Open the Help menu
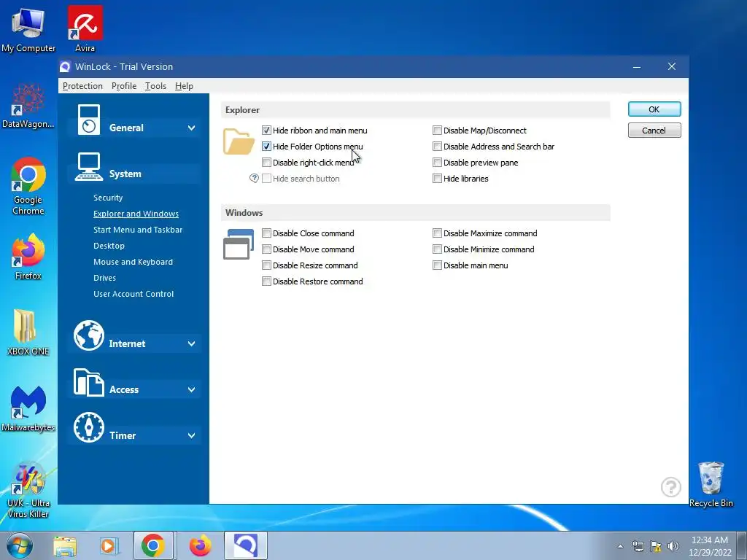 (x=184, y=86)
